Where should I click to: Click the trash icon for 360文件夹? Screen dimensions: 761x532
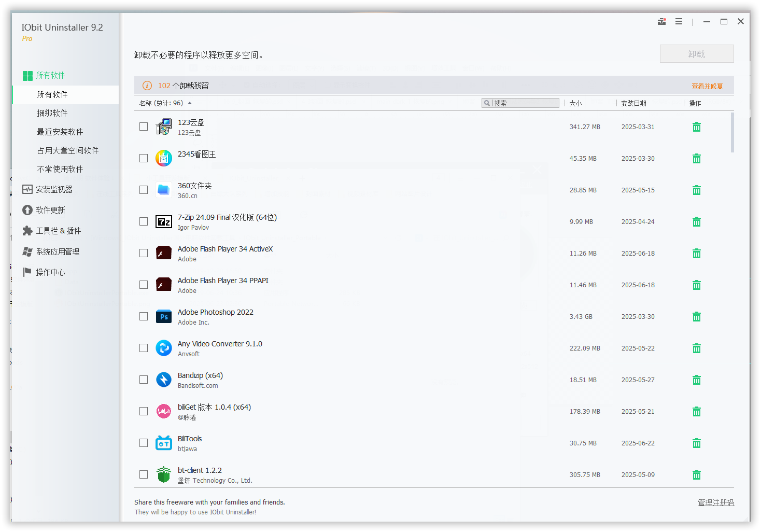click(697, 190)
